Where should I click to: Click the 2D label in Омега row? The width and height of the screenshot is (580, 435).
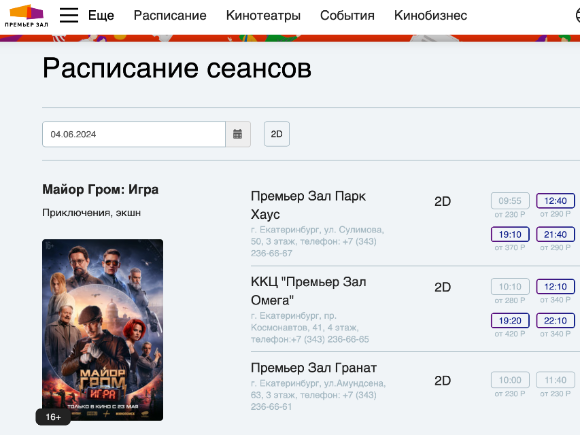(442, 287)
